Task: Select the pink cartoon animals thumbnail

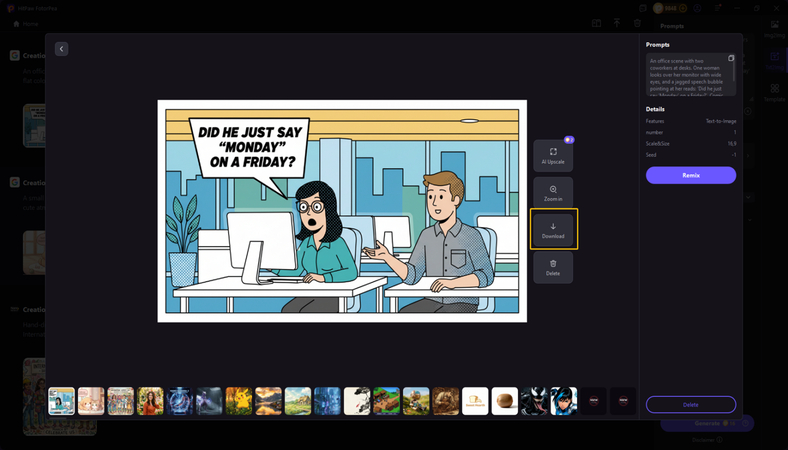Action: pos(91,401)
